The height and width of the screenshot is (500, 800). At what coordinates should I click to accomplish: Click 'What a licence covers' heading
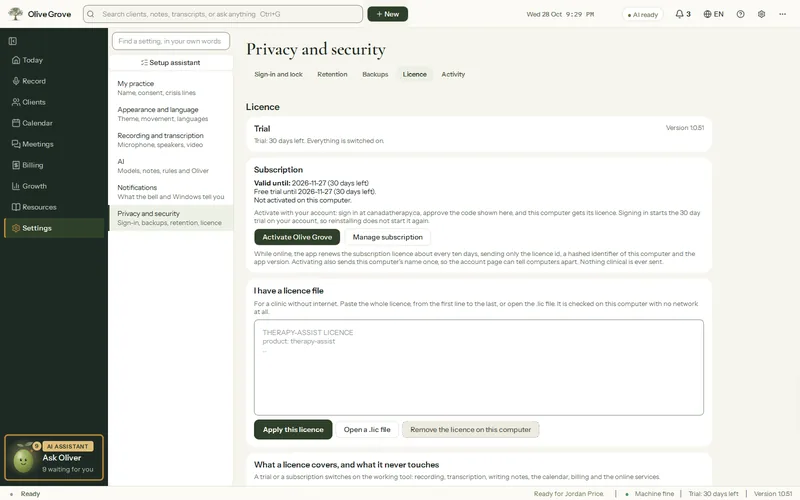[346, 464]
